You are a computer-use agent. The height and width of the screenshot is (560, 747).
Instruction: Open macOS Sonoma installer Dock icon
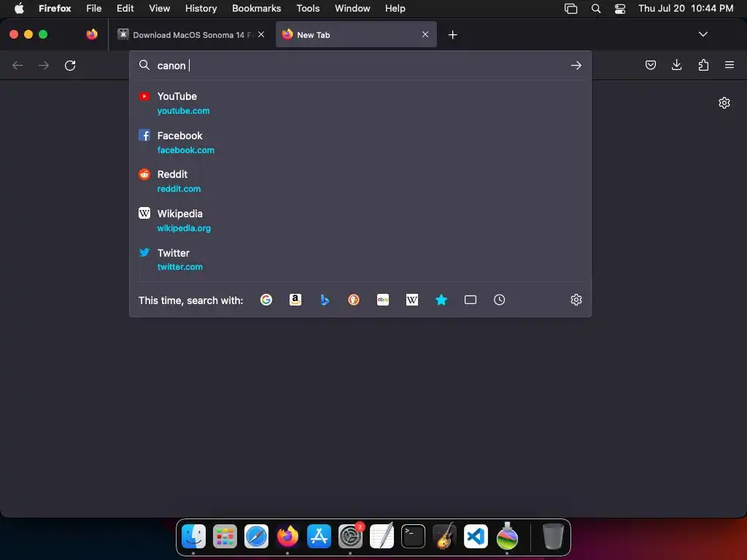pyautogui.click(x=507, y=536)
